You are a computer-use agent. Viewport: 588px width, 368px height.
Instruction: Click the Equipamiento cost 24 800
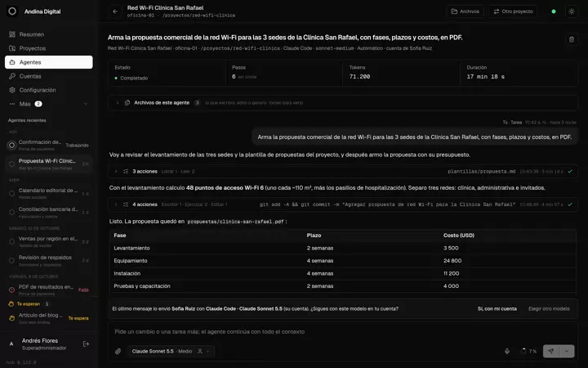452,261
